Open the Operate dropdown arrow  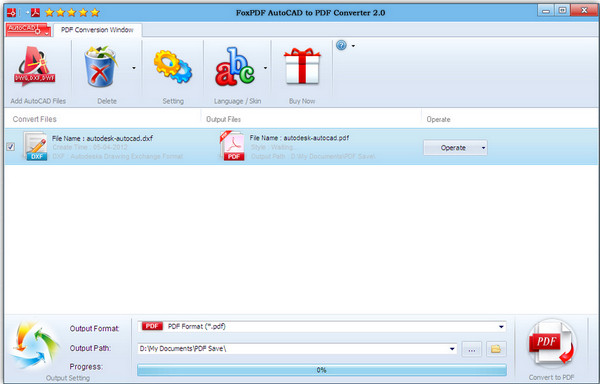click(483, 148)
